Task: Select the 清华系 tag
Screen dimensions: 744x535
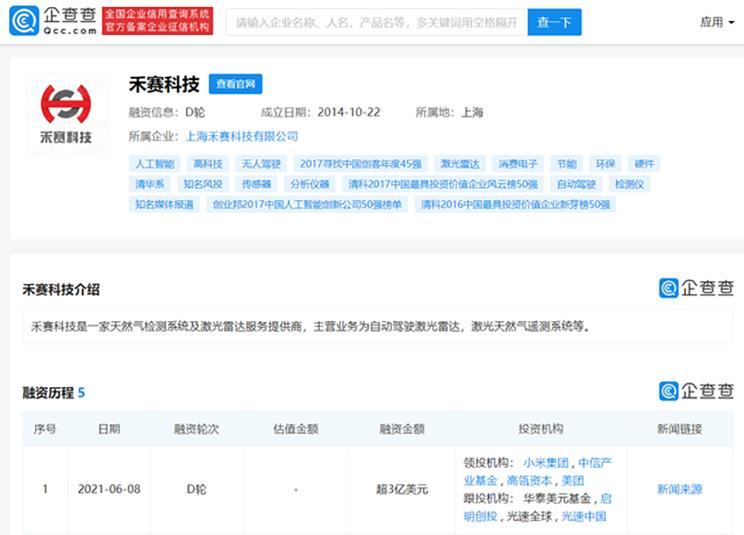Action: 149,184
